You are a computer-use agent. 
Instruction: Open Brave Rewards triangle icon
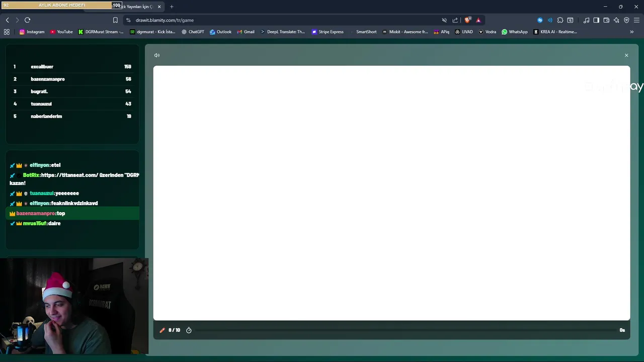click(478, 20)
